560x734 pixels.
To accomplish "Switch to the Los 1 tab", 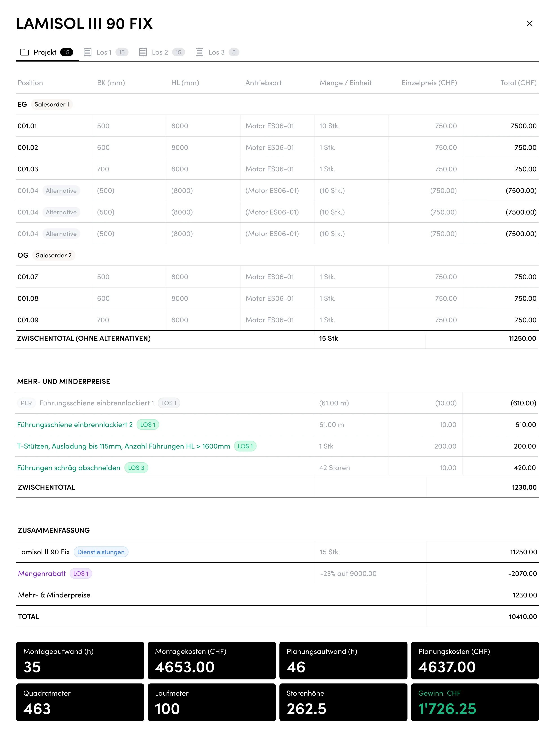I will tap(104, 52).
